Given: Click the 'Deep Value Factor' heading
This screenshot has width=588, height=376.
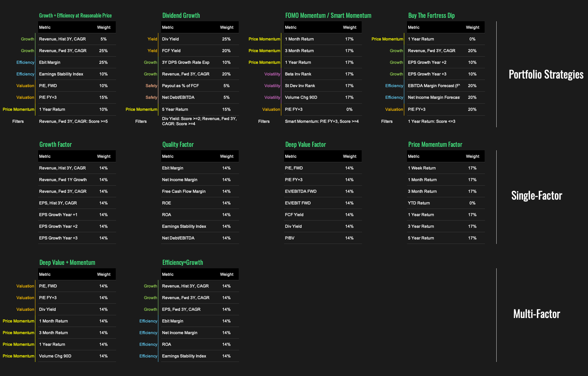Looking at the screenshot, I should [x=305, y=144].
